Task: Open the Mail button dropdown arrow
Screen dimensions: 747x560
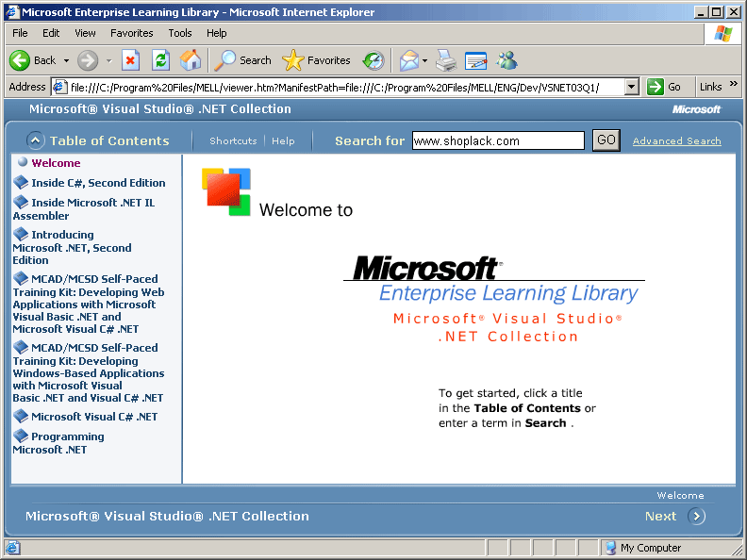Action: coord(424,61)
